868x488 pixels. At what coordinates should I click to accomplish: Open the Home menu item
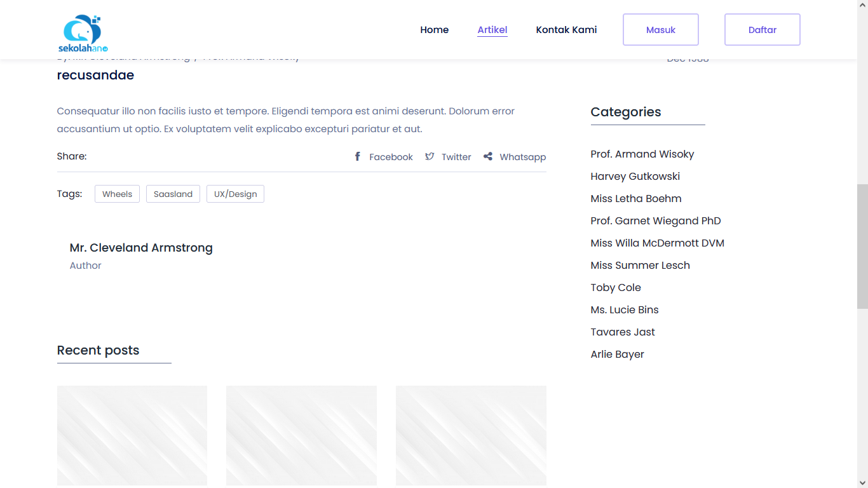point(434,30)
